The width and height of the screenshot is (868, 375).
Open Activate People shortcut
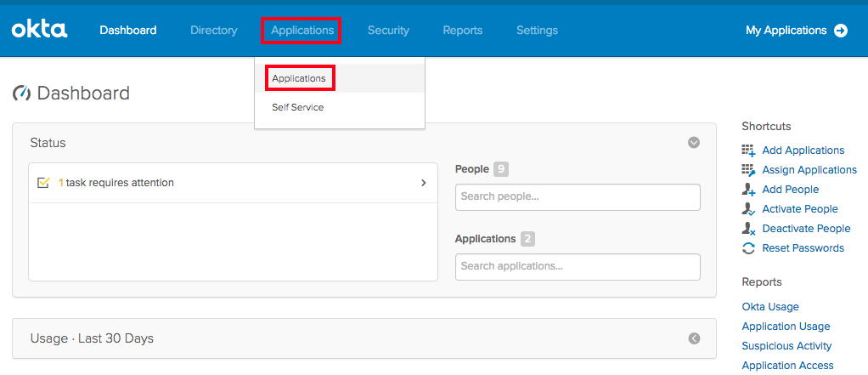[x=800, y=209]
